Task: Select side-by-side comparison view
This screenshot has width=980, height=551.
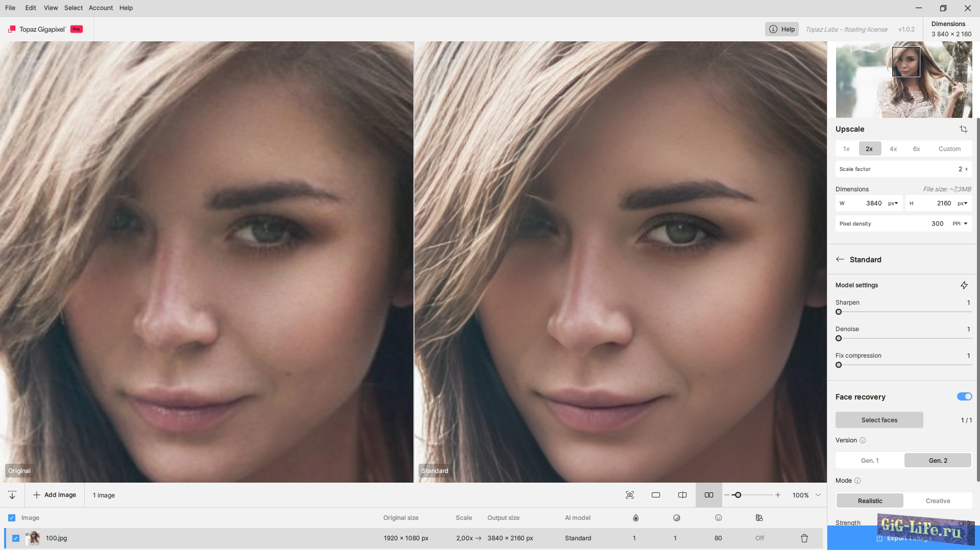Action: point(708,495)
